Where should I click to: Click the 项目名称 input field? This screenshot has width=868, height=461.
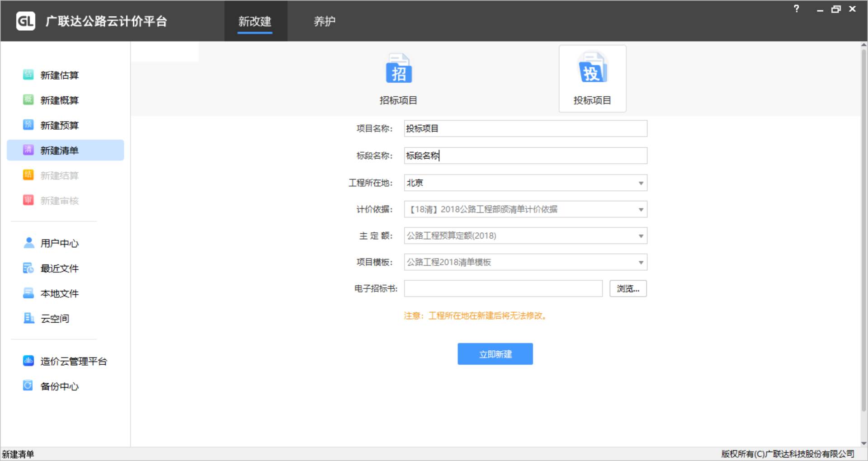tap(525, 128)
